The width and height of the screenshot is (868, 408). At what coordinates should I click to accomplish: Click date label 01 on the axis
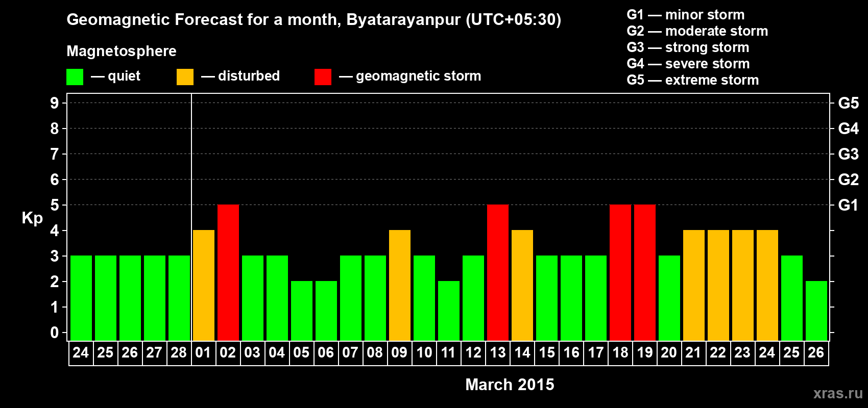203,353
